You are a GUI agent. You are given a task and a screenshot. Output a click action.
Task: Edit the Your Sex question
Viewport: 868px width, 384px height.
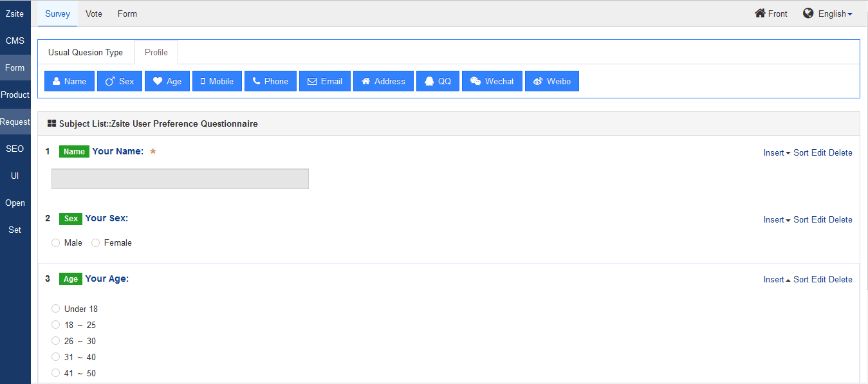click(818, 219)
